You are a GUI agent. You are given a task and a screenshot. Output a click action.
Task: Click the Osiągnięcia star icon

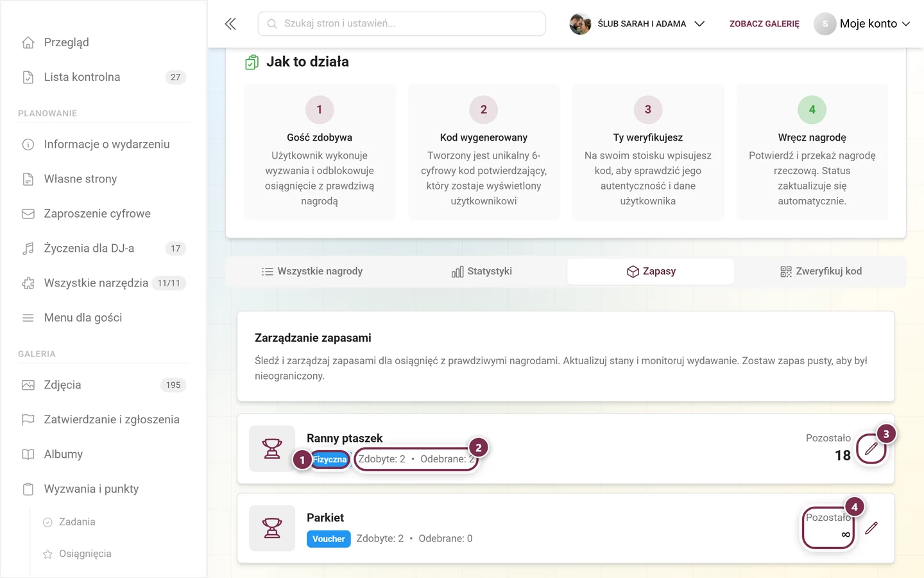click(x=47, y=554)
